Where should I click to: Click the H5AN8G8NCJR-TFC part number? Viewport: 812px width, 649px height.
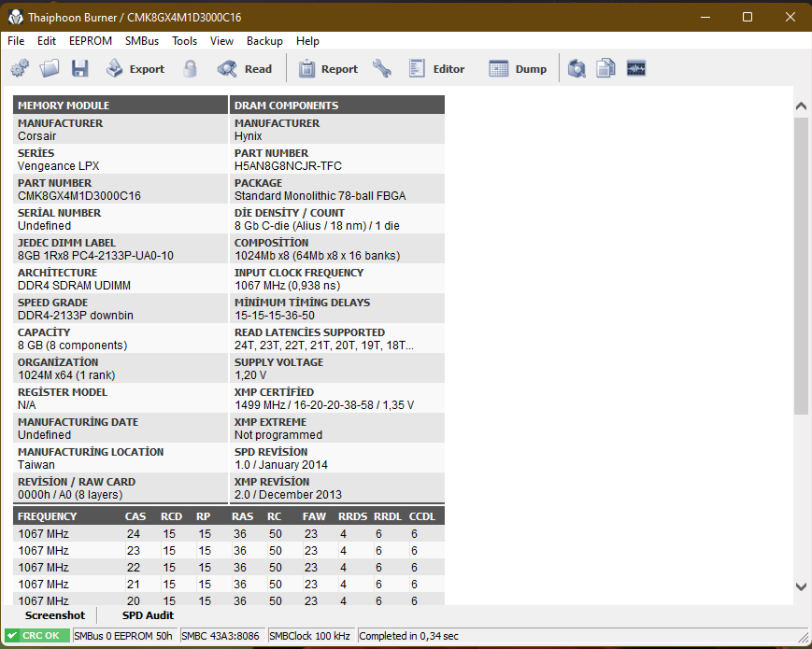[288, 165]
